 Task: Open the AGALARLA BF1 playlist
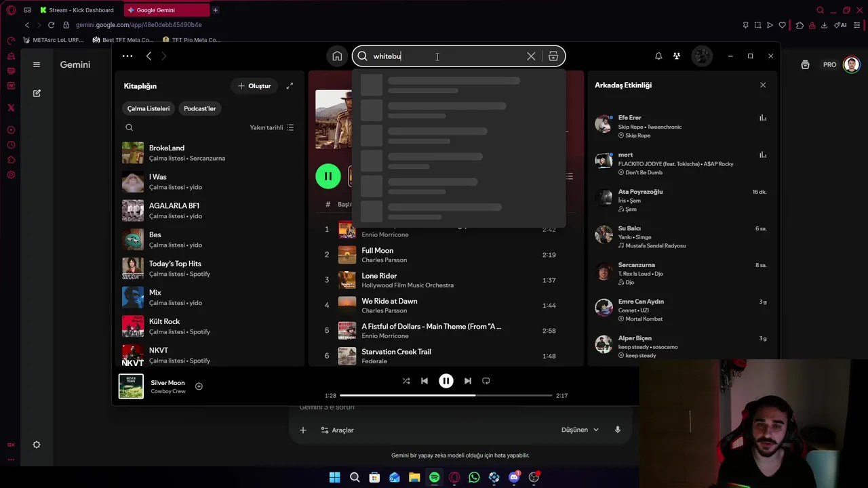[x=209, y=210]
